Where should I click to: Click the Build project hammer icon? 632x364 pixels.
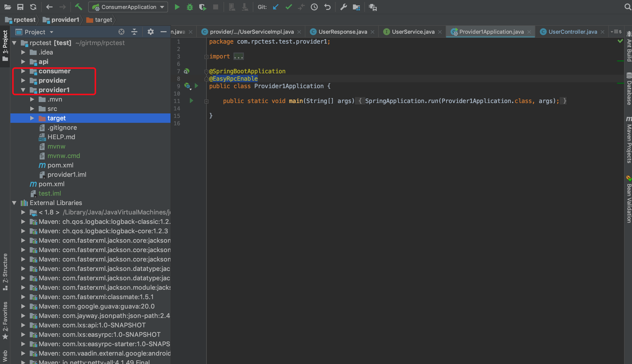(x=79, y=7)
